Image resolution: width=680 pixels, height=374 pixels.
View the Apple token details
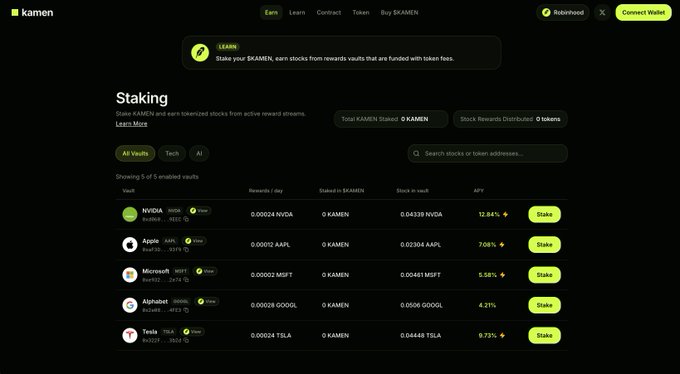pyautogui.click(x=194, y=241)
